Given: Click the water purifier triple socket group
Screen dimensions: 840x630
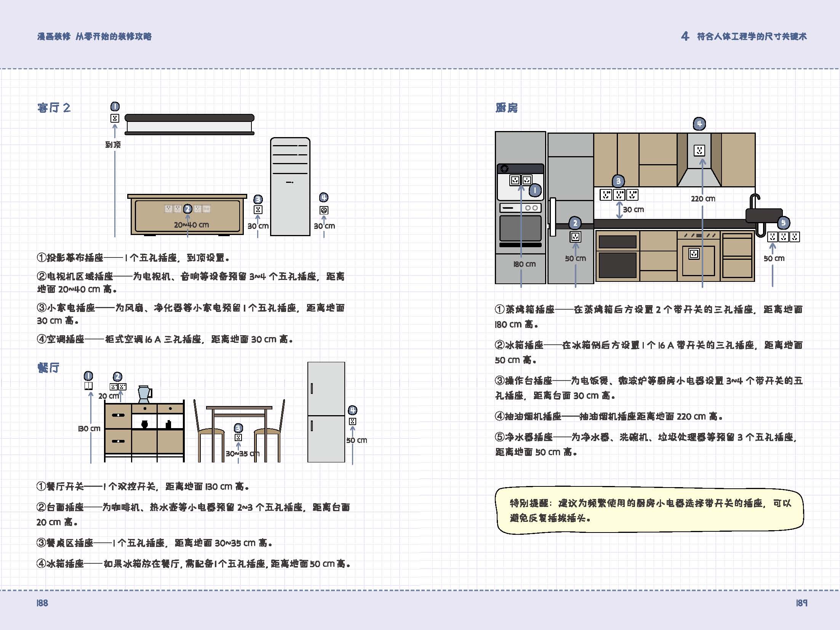Looking at the screenshot, I should point(783,237).
